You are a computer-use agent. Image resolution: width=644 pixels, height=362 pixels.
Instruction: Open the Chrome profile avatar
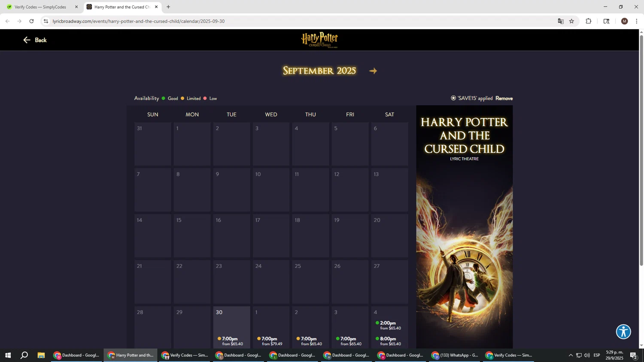[624, 21]
